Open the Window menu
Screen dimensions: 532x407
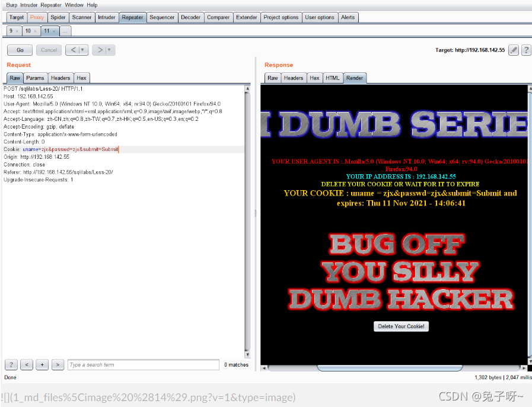click(x=74, y=5)
